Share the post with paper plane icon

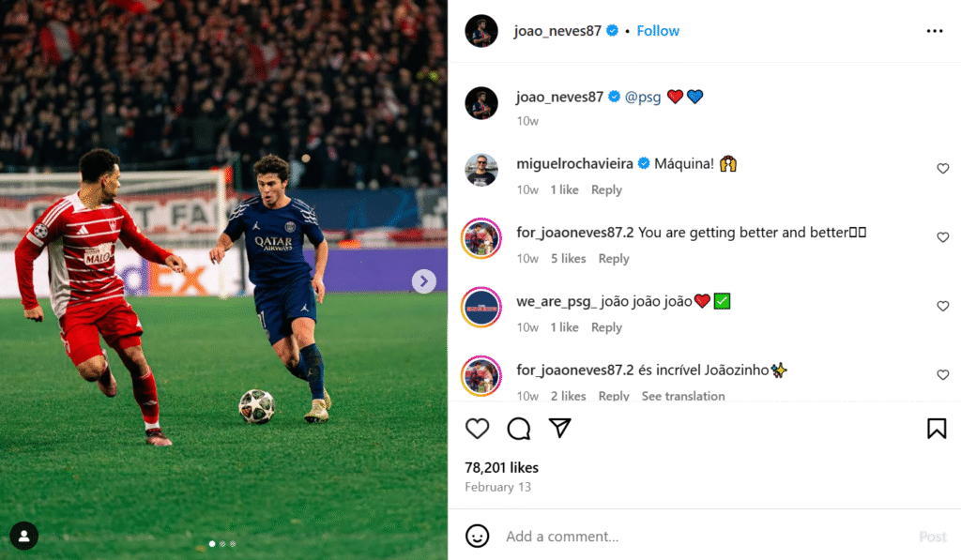[x=560, y=429]
